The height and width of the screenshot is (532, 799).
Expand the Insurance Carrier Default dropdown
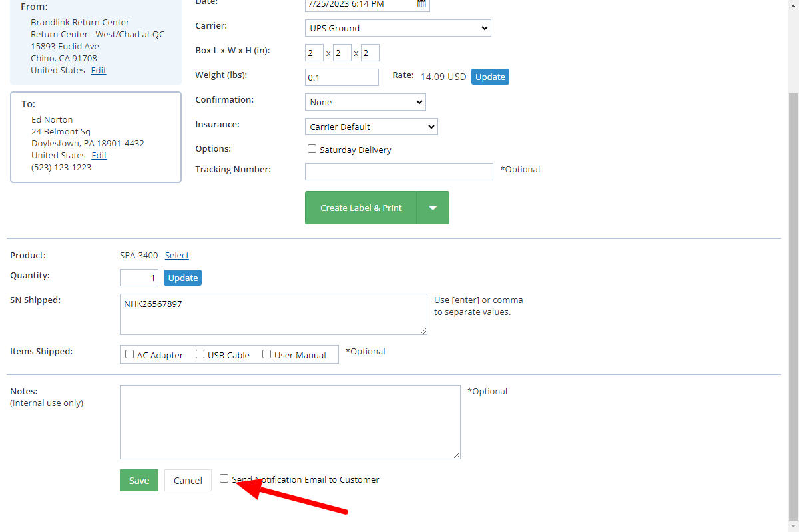tap(371, 127)
